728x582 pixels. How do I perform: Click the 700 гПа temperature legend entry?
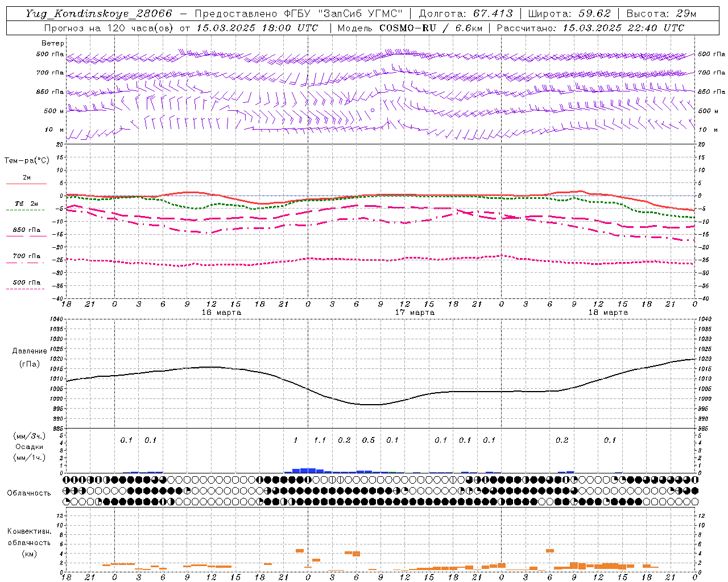(27, 256)
